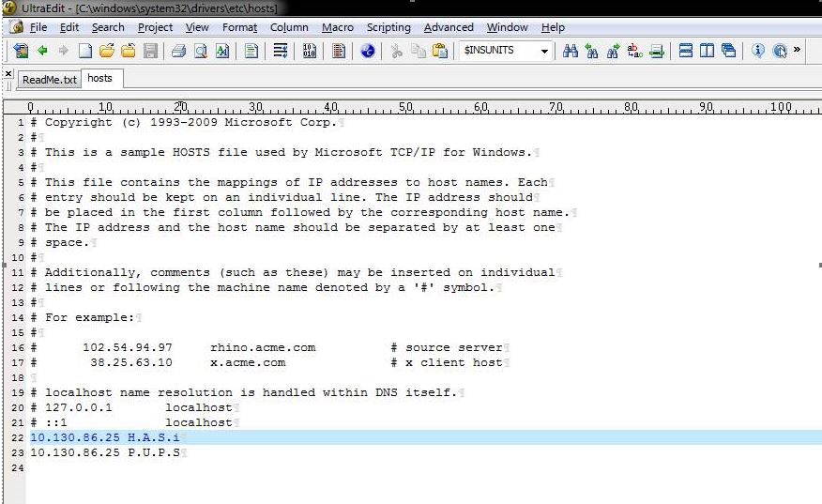Expand toolbar overflow chevron at right
The height and width of the screenshot is (504, 822).
799,49
